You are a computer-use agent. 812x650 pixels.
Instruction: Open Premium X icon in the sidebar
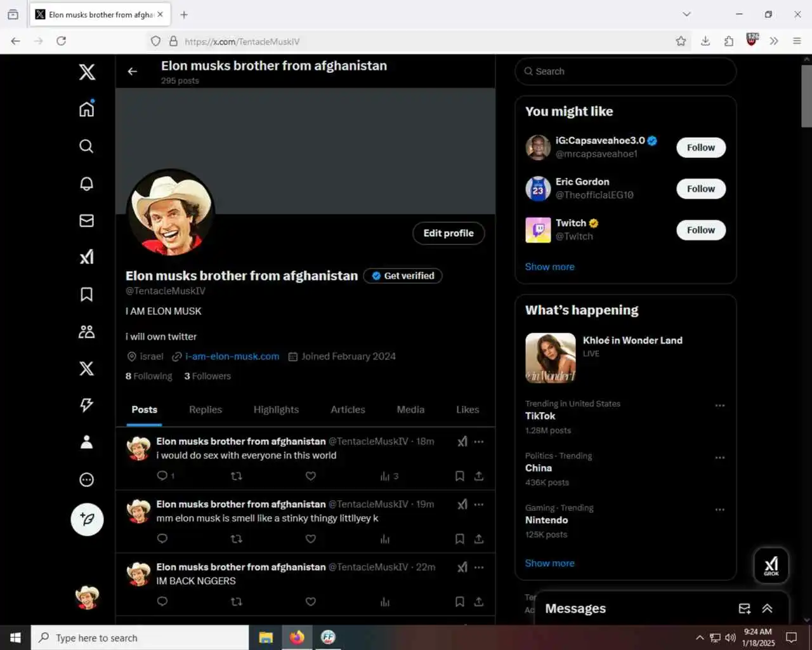click(x=87, y=368)
